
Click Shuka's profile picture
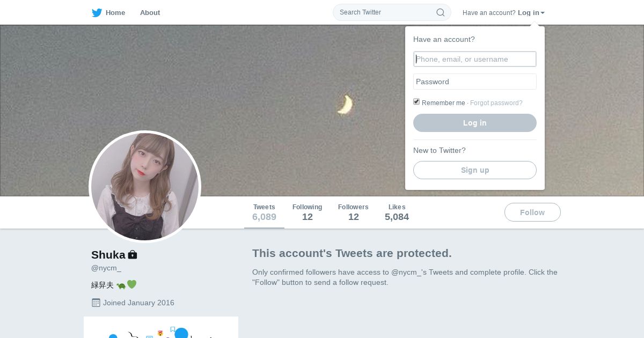click(145, 187)
